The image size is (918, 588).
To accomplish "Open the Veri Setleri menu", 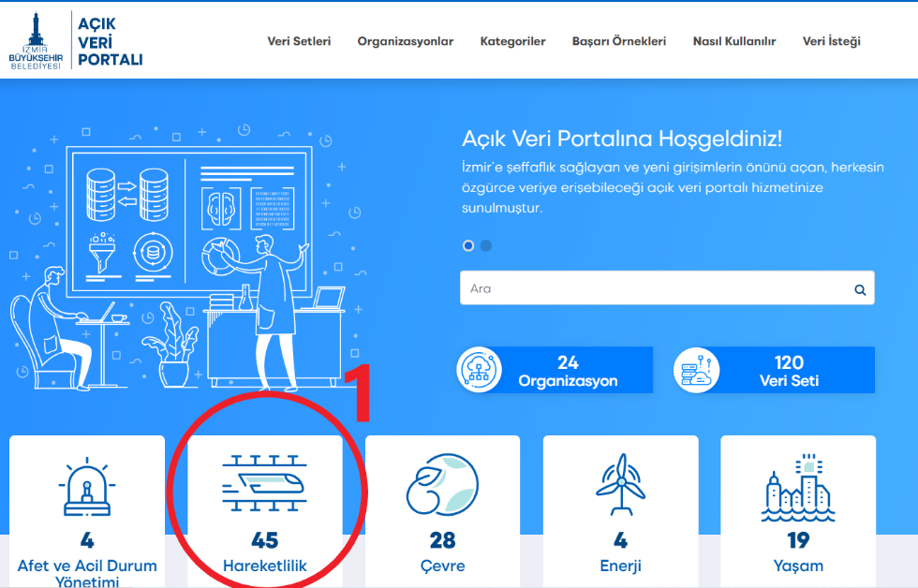I will point(299,41).
